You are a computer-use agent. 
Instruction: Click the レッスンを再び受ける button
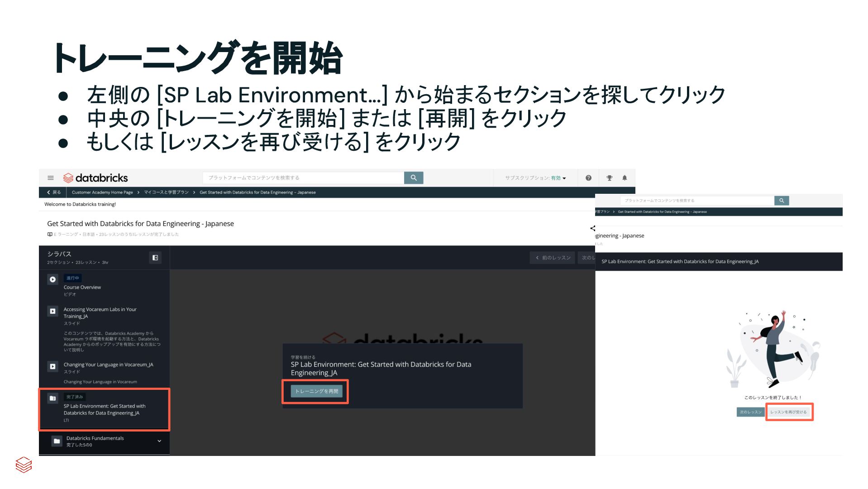pos(788,412)
